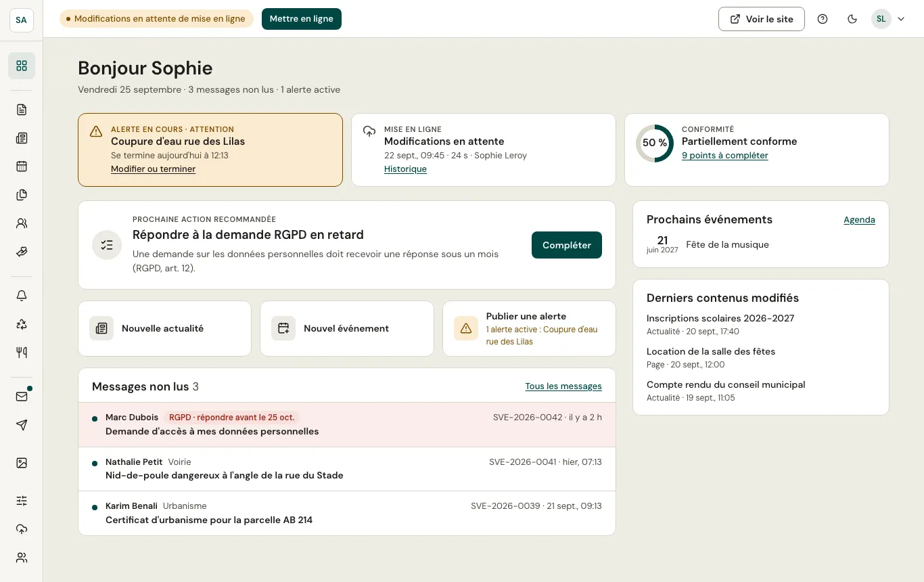Go to the newspaper icon in the sidebar

[22, 138]
